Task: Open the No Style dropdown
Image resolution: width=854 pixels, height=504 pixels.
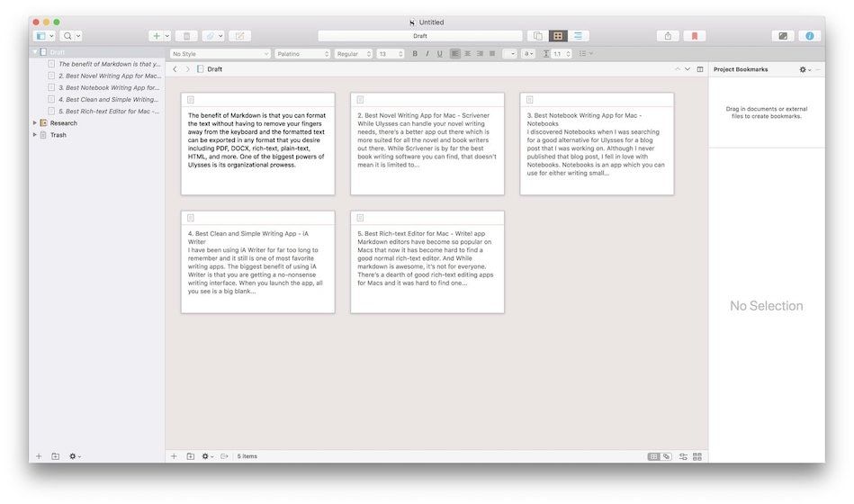Action: pos(220,54)
